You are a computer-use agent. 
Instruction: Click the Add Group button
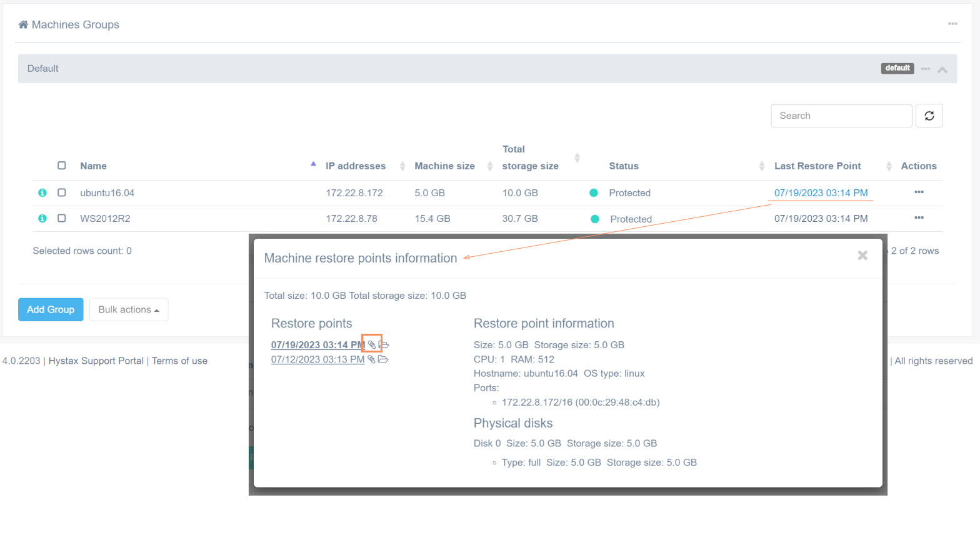51,310
